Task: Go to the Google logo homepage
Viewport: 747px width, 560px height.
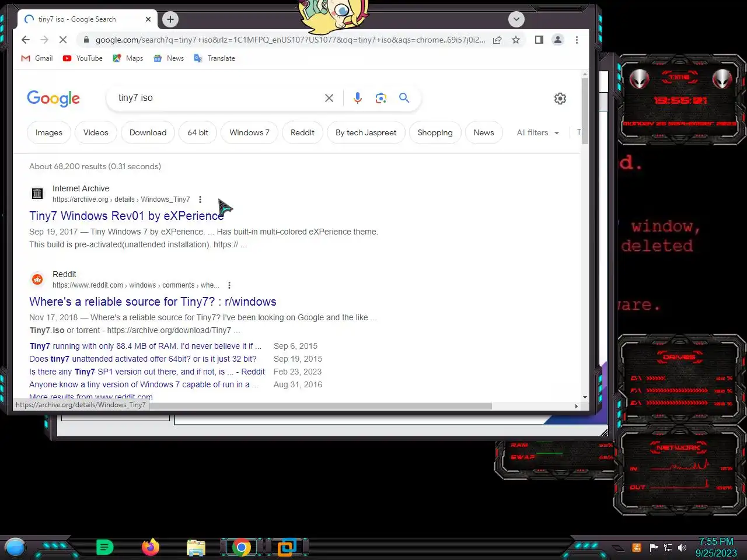Action: click(53, 99)
